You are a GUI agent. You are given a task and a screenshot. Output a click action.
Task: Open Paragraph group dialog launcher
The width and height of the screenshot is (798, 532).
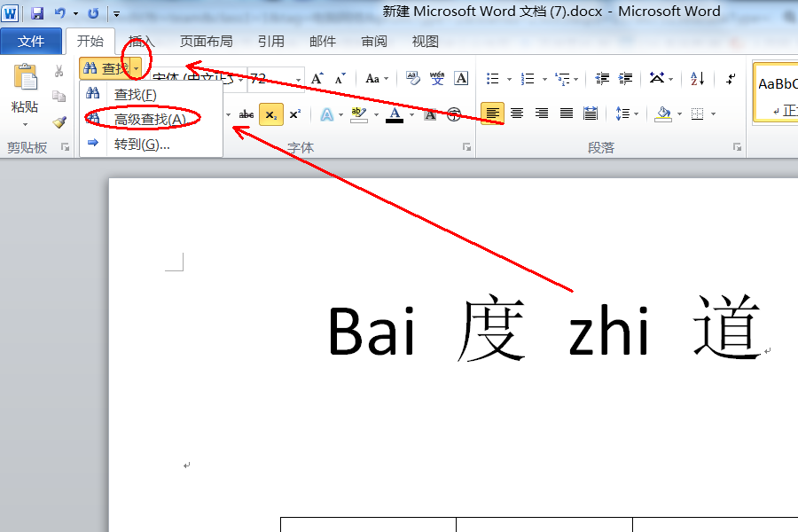pyautogui.click(x=737, y=147)
